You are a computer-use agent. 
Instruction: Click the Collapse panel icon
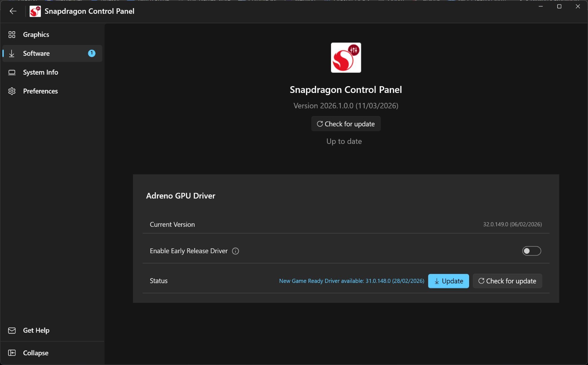12,353
